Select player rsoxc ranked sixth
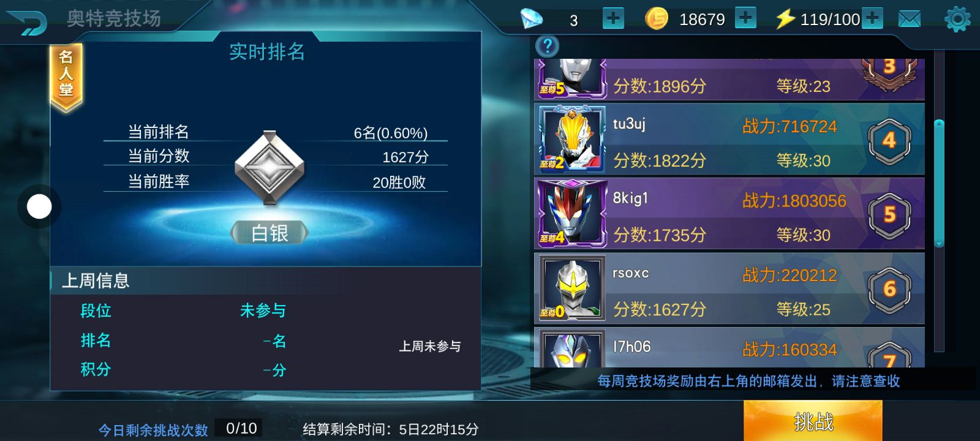The image size is (980, 441). tap(729, 288)
